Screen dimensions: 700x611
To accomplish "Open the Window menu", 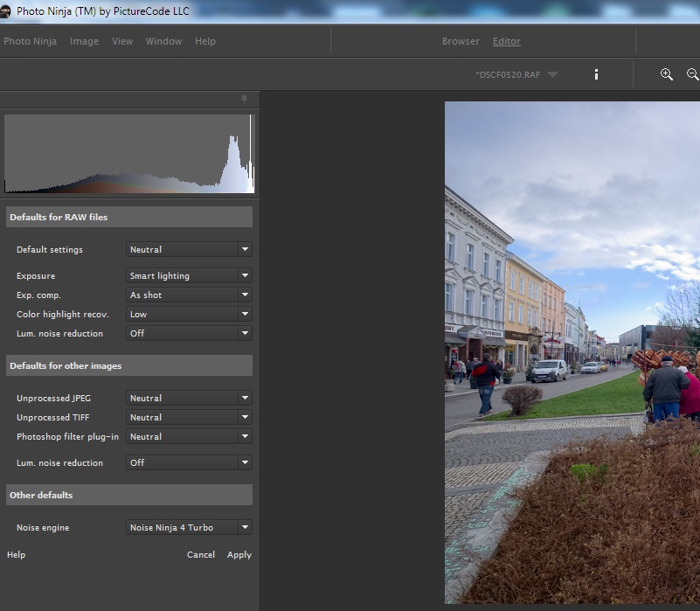I will click(163, 41).
